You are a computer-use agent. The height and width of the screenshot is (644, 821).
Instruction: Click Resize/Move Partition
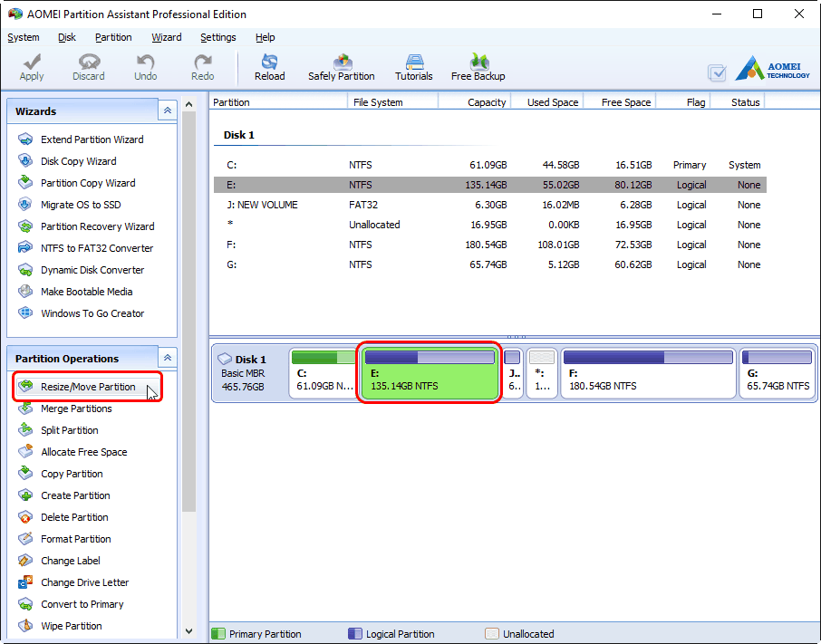pyautogui.click(x=87, y=387)
